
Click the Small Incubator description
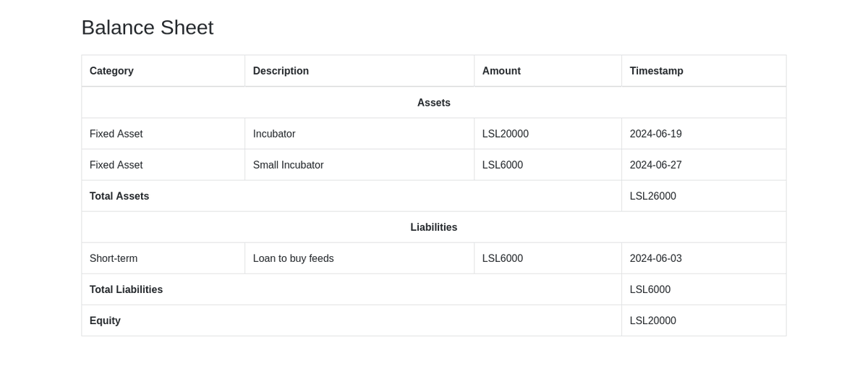(x=288, y=165)
